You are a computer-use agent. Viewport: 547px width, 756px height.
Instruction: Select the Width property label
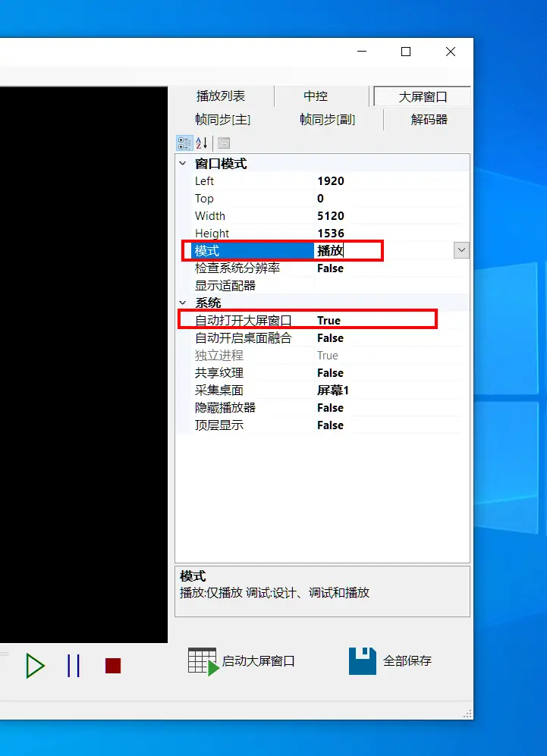210,216
